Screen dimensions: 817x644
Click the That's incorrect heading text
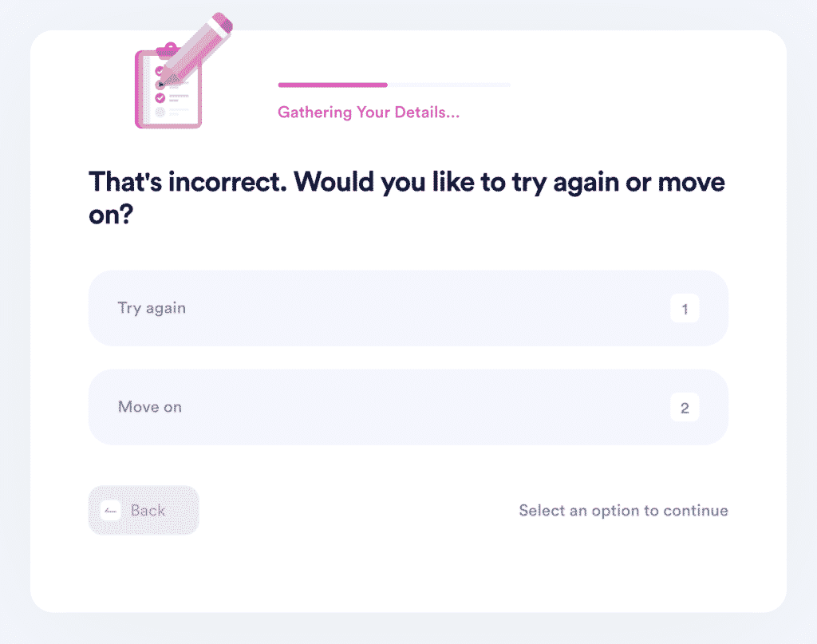[x=406, y=198]
